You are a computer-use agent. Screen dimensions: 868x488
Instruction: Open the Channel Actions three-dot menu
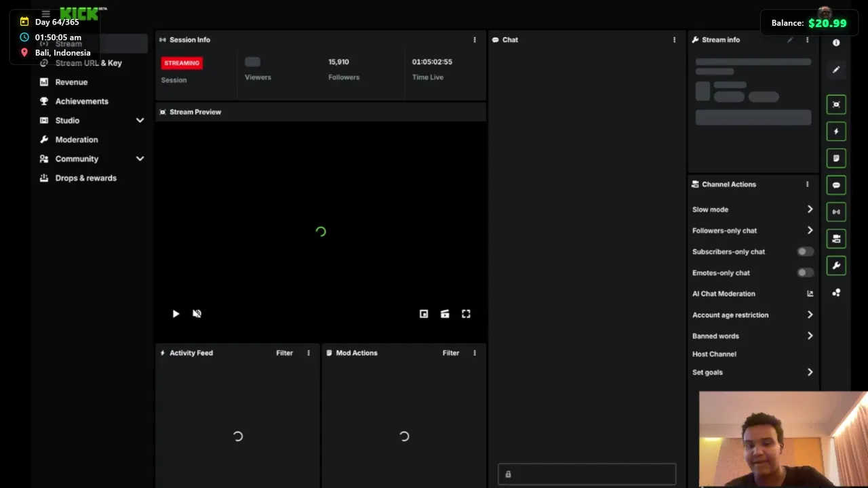coord(807,184)
